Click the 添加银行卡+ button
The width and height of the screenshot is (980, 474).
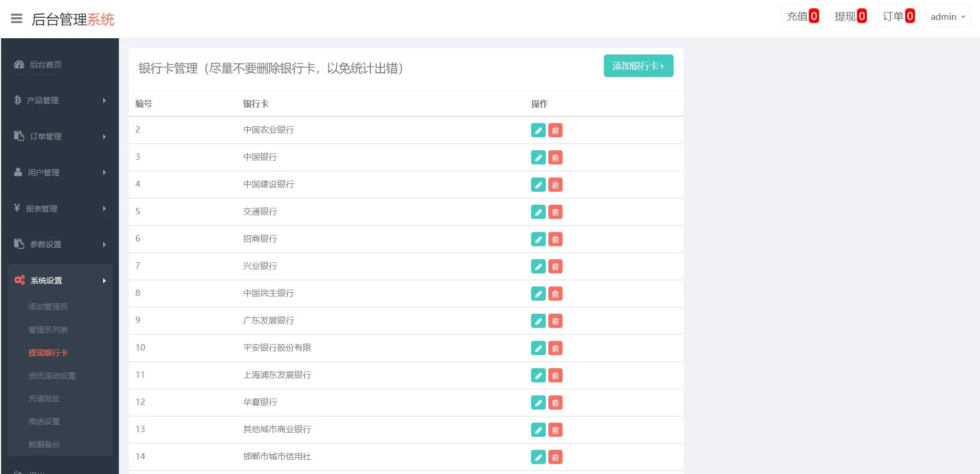point(638,66)
